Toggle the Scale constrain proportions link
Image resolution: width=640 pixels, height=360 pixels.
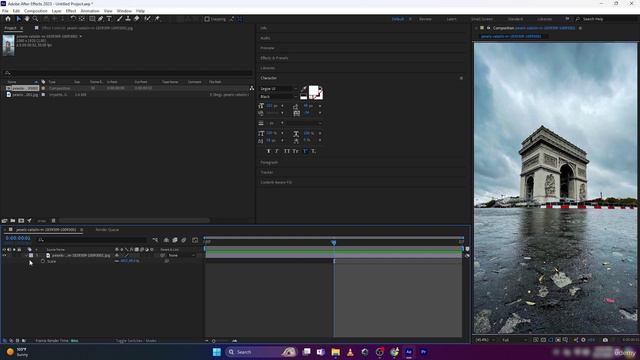click(x=117, y=261)
